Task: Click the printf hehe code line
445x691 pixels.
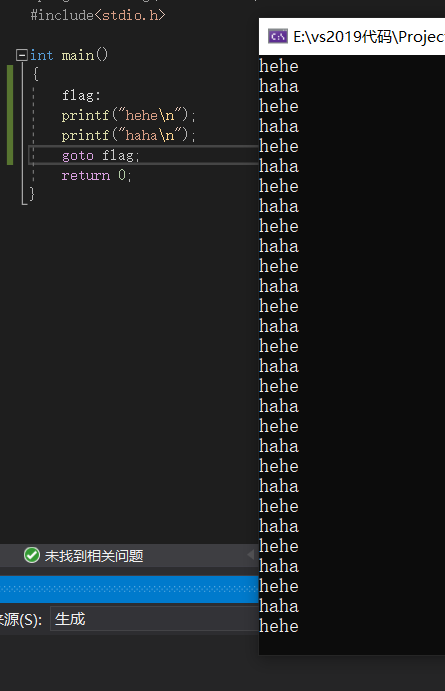Action: [128, 115]
